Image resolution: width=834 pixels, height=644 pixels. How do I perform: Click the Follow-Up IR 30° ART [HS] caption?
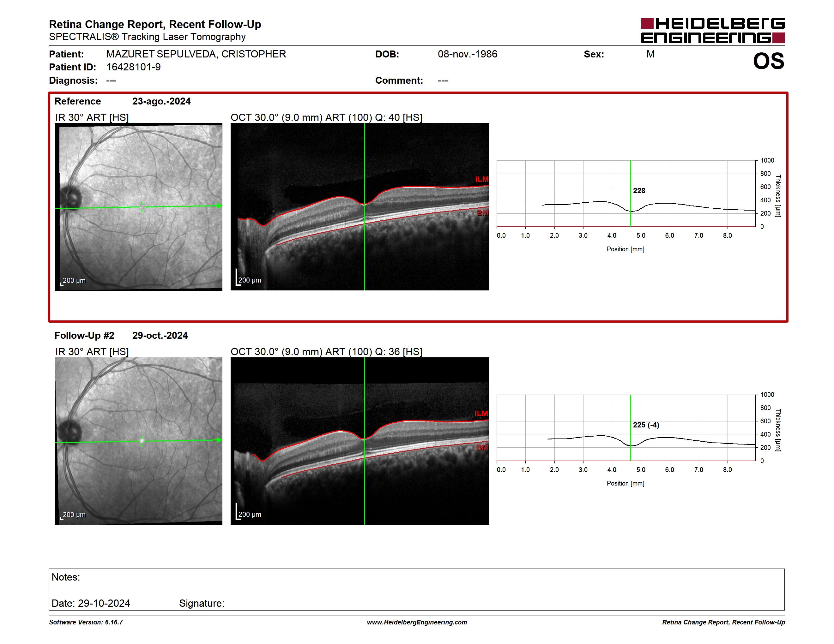tap(92, 352)
